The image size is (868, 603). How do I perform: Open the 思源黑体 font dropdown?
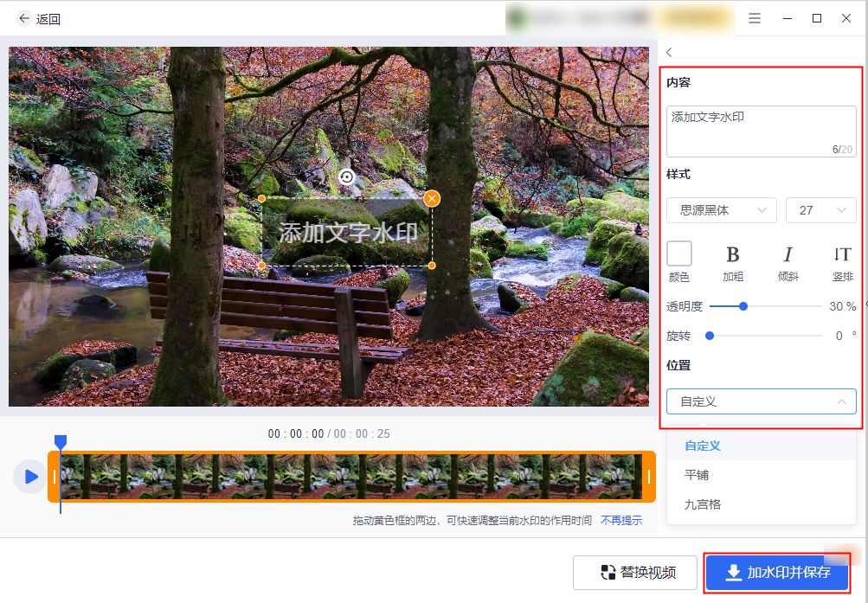(721, 210)
